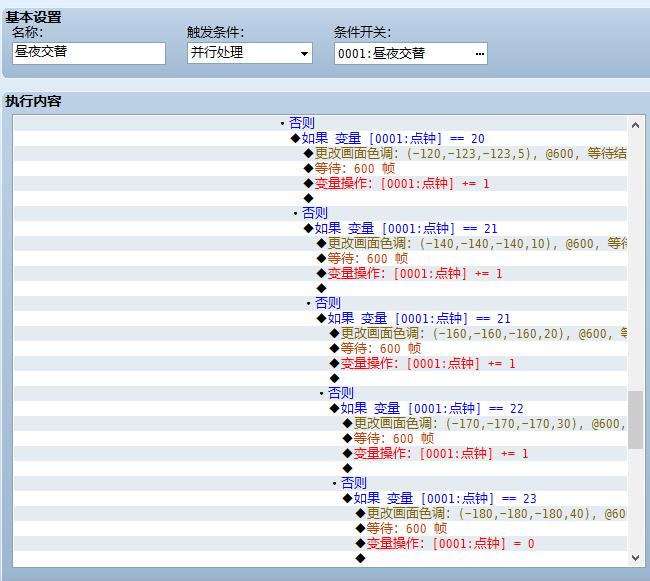
Task: Select the empty diamond row after == 22 block
Action: [320, 468]
